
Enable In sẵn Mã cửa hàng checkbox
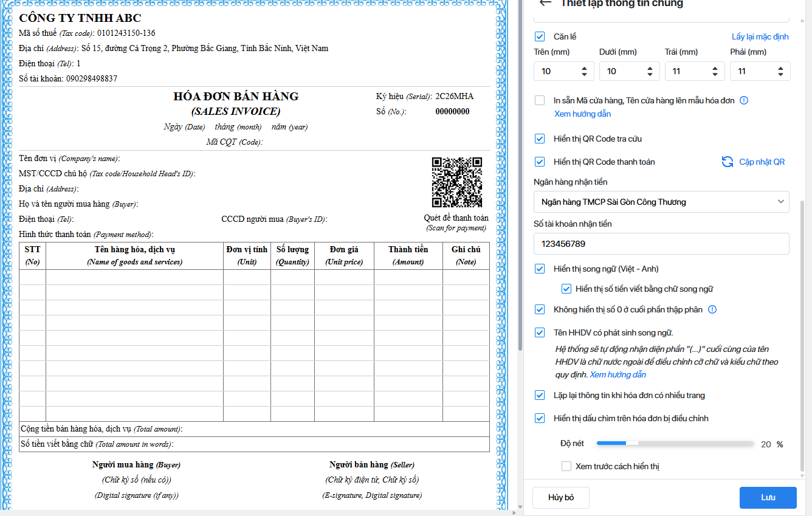tap(540, 100)
